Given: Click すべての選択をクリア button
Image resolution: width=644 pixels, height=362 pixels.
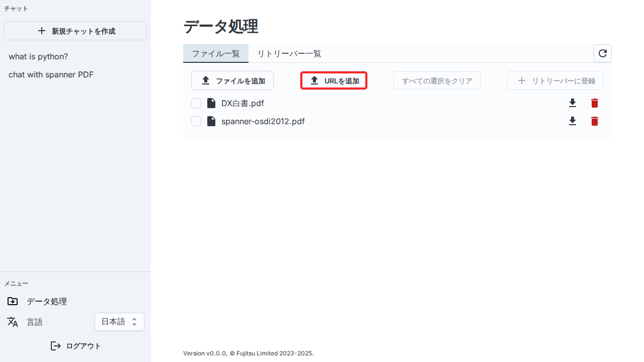Looking at the screenshot, I should pos(437,80).
